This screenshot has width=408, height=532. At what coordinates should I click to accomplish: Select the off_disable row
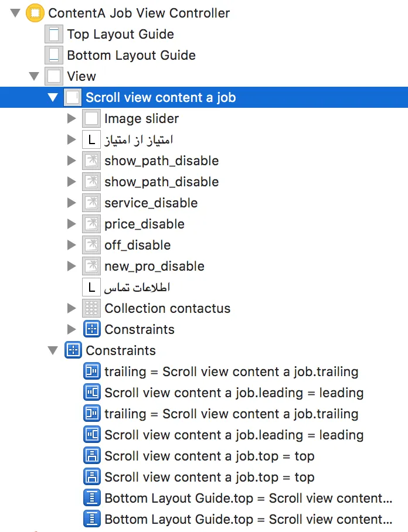coord(137,245)
